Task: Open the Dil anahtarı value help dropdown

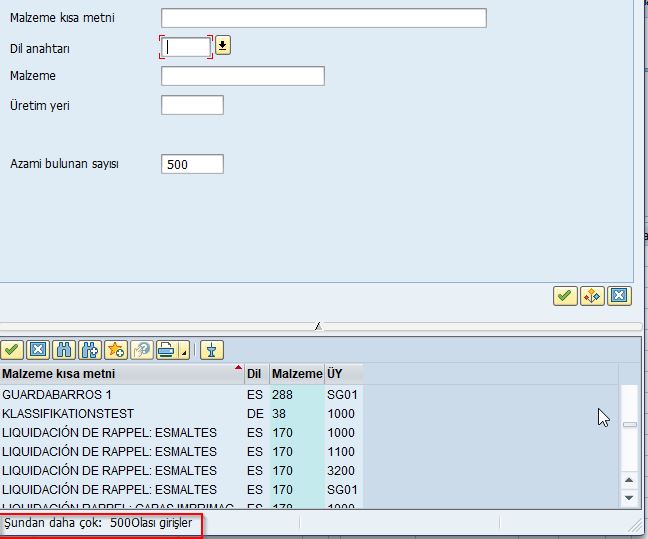Action: [223, 45]
